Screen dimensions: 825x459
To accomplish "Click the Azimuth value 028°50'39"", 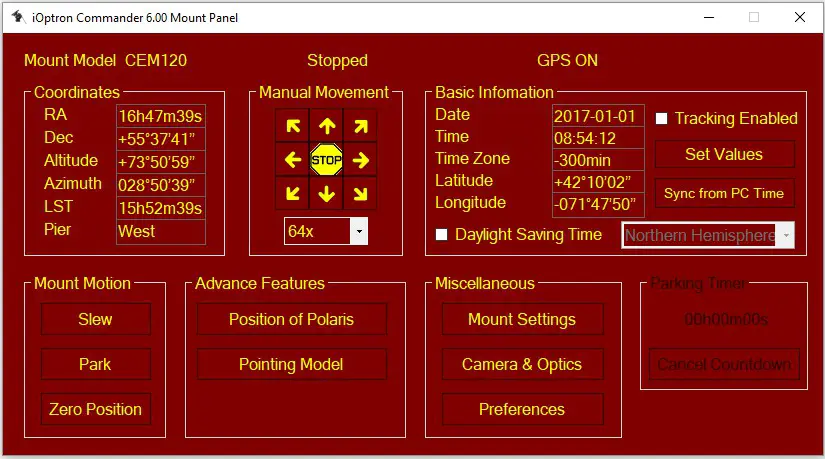I will [160, 185].
